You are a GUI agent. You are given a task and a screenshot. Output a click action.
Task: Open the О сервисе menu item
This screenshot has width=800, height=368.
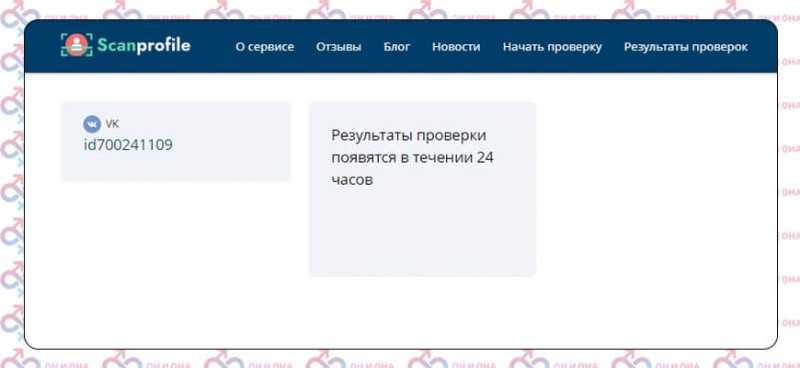(264, 47)
